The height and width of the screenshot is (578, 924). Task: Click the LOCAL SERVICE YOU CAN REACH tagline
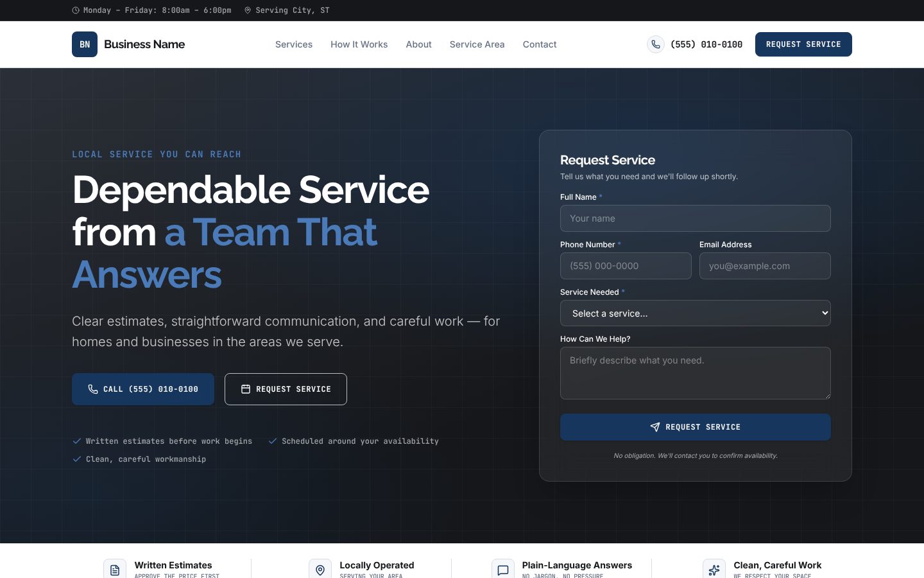[157, 154]
